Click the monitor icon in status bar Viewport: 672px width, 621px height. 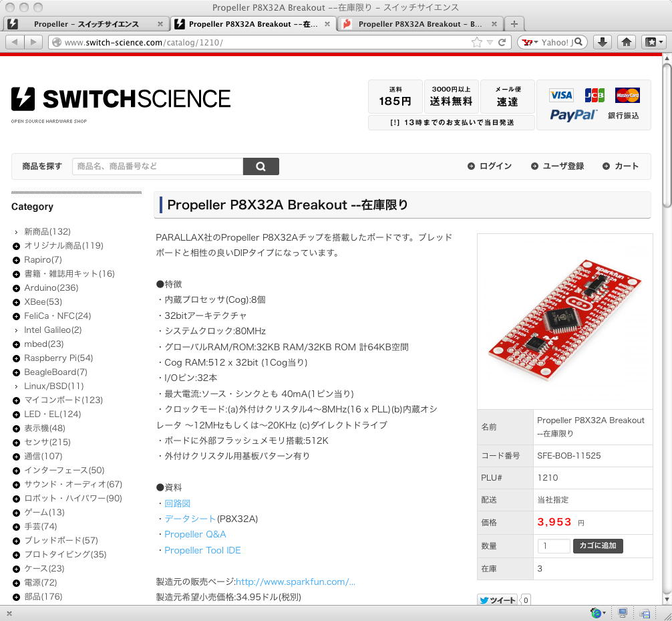click(623, 613)
